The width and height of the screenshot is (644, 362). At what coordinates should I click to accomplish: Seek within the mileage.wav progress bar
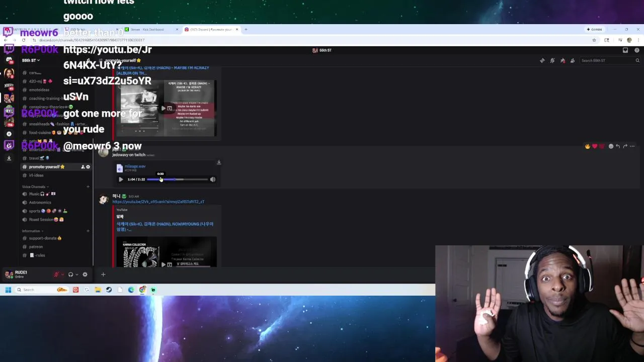(x=177, y=179)
